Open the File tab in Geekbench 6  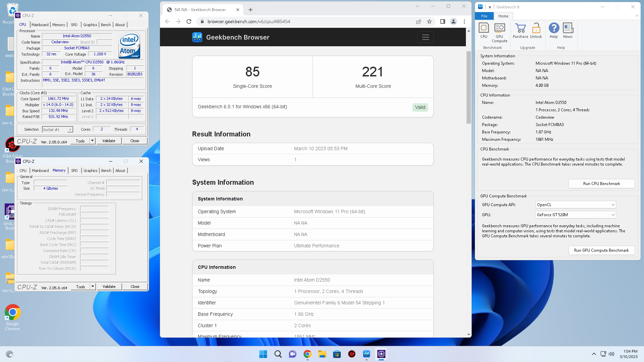click(484, 16)
